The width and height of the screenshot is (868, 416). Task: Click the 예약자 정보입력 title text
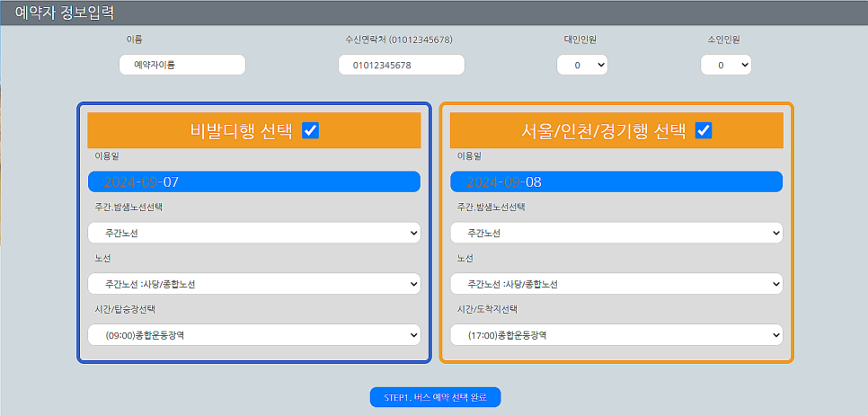[65, 13]
